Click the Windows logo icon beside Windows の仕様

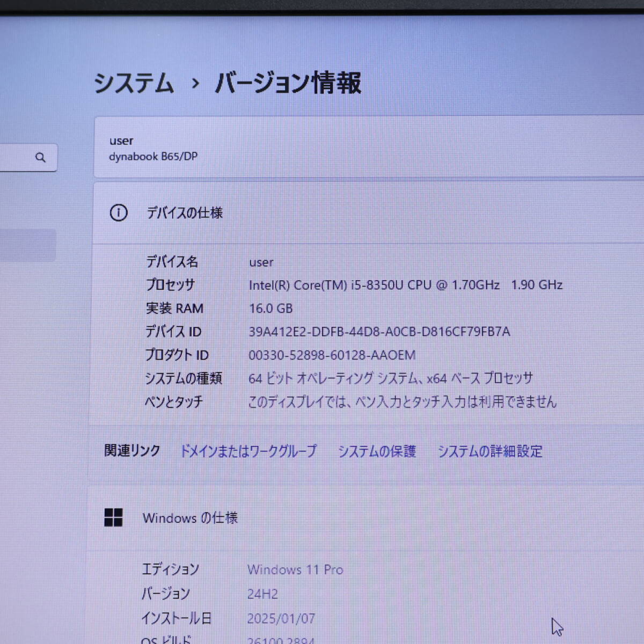coord(113,518)
